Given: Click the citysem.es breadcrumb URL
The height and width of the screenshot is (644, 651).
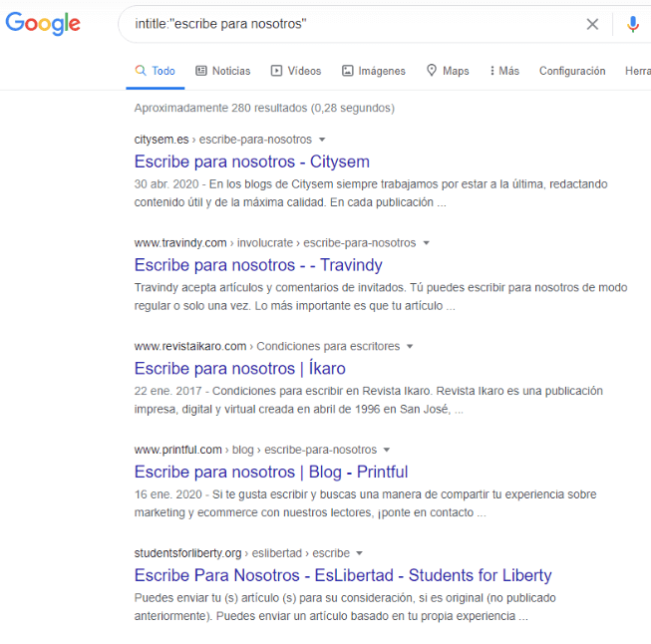Looking at the screenshot, I should [223, 140].
